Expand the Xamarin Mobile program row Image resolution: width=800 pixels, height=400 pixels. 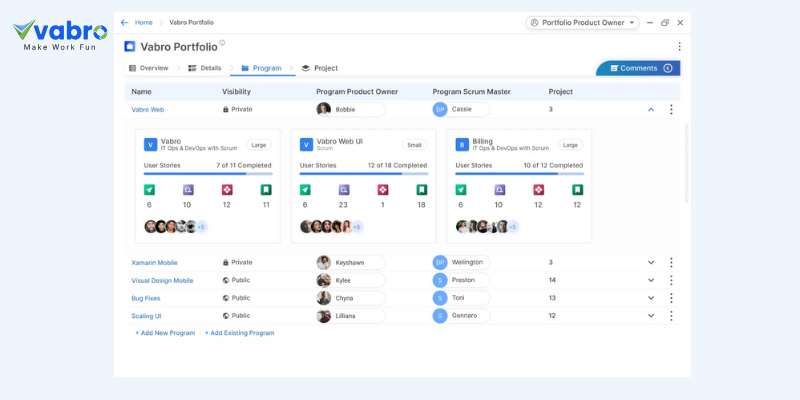pos(651,262)
